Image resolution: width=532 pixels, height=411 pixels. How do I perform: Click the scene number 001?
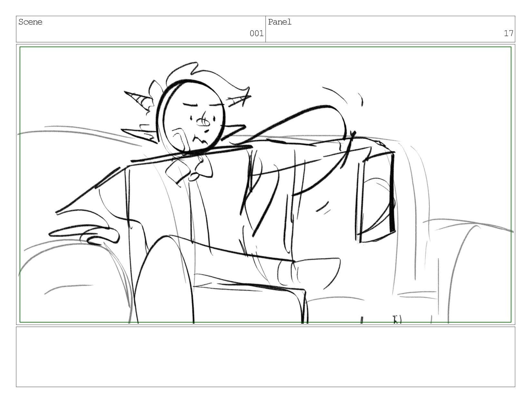pos(257,33)
